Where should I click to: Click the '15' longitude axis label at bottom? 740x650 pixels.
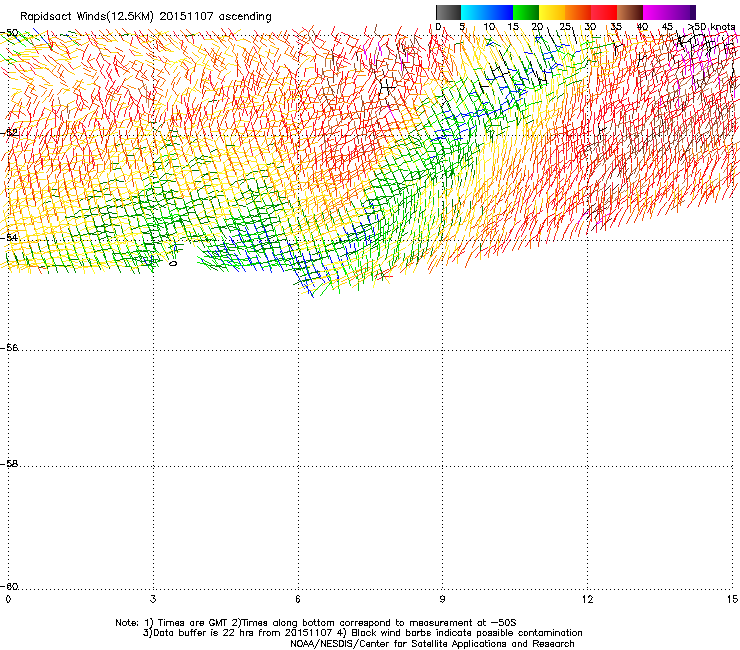pyautogui.click(x=732, y=599)
